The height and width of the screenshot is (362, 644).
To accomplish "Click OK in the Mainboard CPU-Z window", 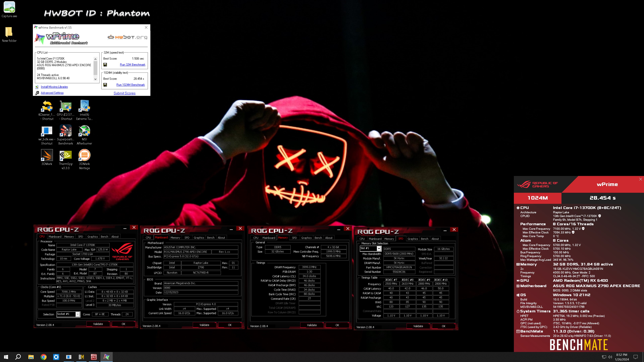I will coord(230,325).
